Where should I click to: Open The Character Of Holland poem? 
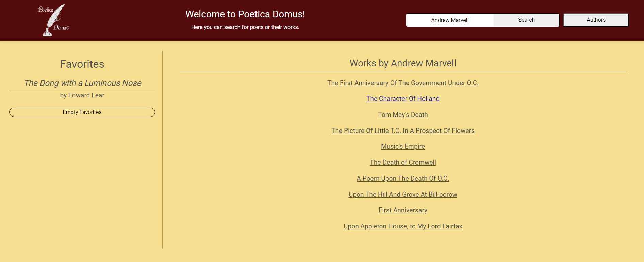[x=403, y=98]
